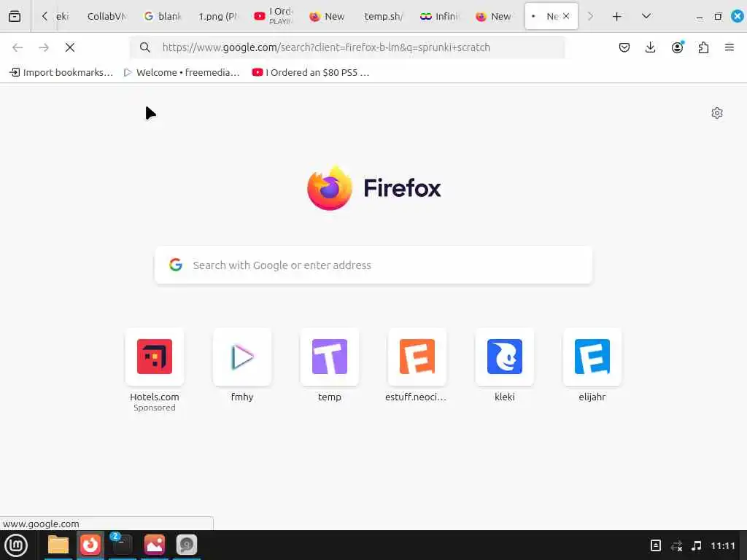The image size is (747, 560).
Task: Switch to the partially hidden 'eki' tab
Action: click(x=64, y=16)
